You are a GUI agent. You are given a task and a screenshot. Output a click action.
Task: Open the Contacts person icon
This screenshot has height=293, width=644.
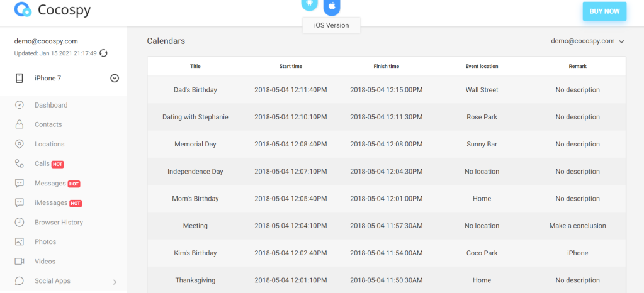pyautogui.click(x=20, y=124)
